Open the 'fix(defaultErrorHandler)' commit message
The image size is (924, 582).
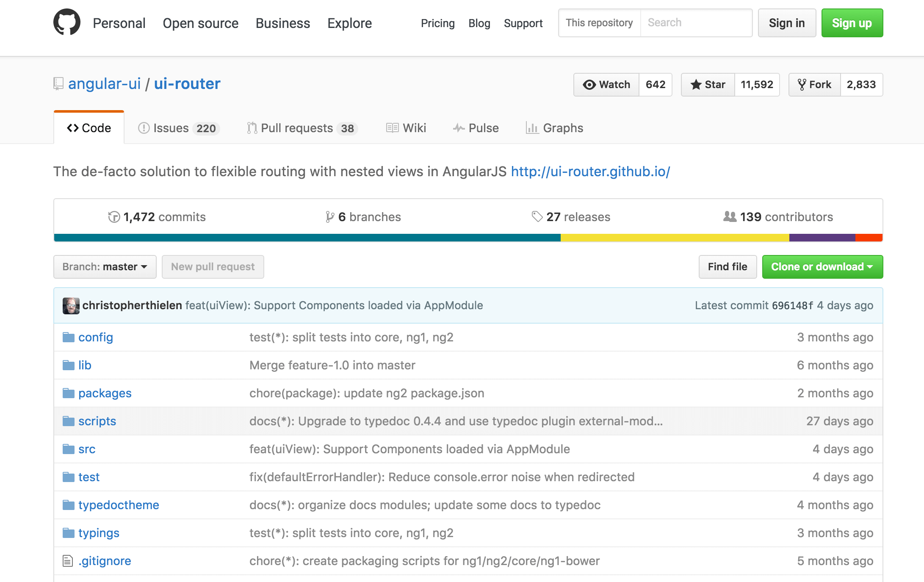click(442, 477)
